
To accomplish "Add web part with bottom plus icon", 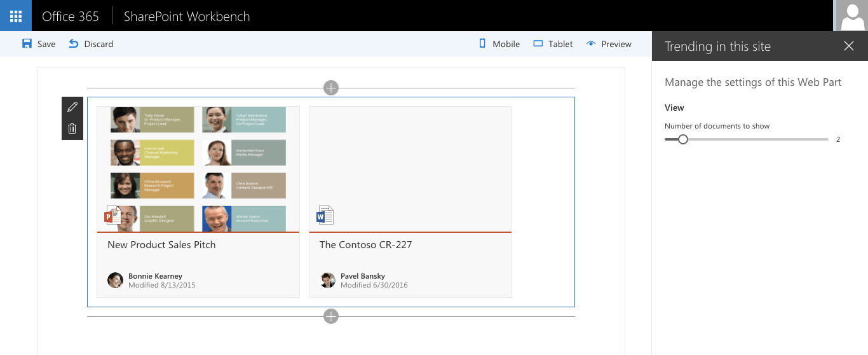I will tap(330, 316).
